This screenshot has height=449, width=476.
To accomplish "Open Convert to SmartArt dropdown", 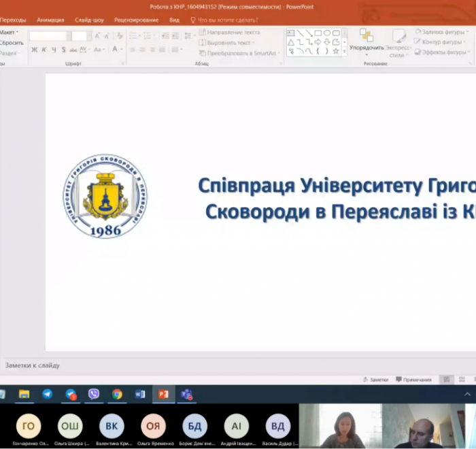I will [x=239, y=53].
